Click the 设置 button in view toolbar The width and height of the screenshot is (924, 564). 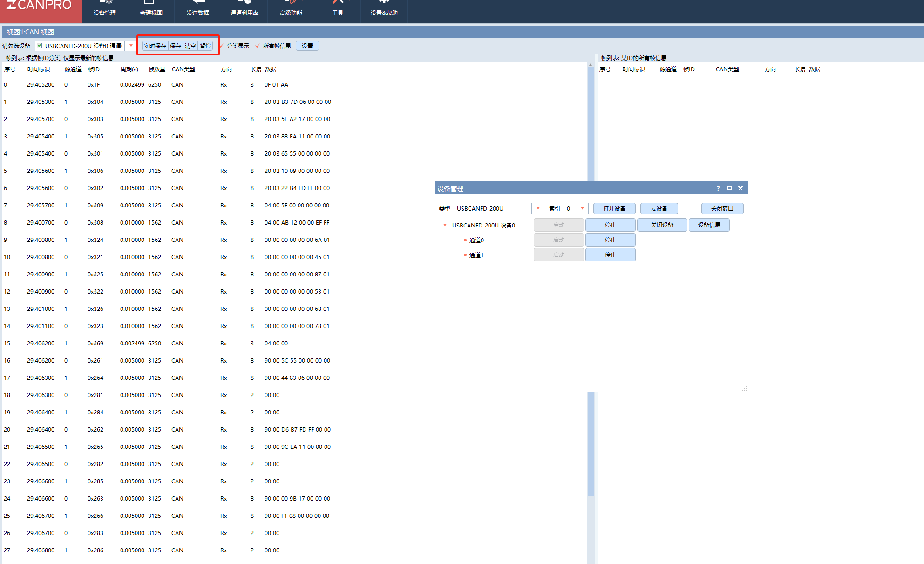(307, 46)
